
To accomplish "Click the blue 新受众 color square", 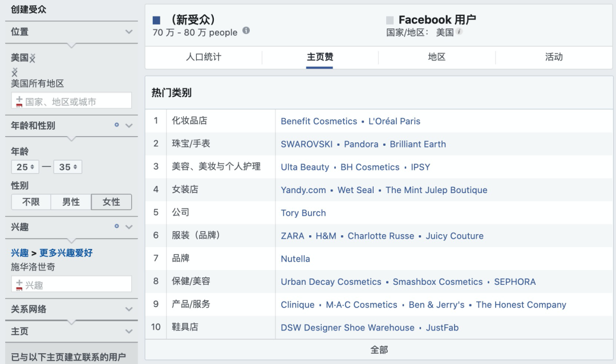I will pyautogui.click(x=156, y=20).
